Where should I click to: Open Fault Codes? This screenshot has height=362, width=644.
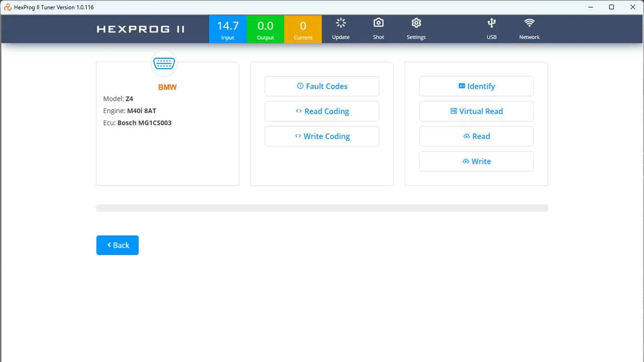(322, 86)
